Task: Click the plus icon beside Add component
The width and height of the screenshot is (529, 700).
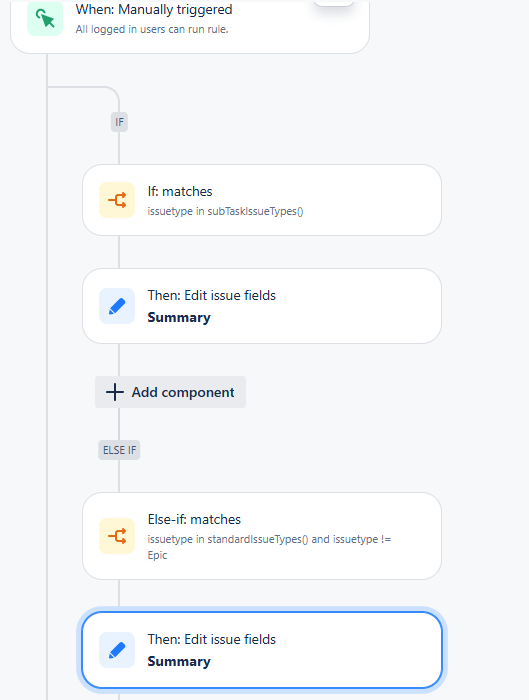Action: tap(115, 392)
